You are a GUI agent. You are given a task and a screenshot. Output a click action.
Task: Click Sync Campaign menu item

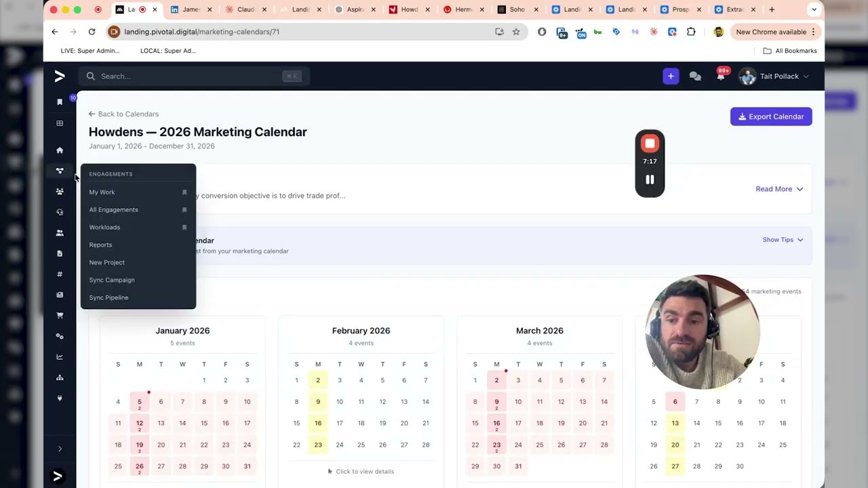click(112, 281)
